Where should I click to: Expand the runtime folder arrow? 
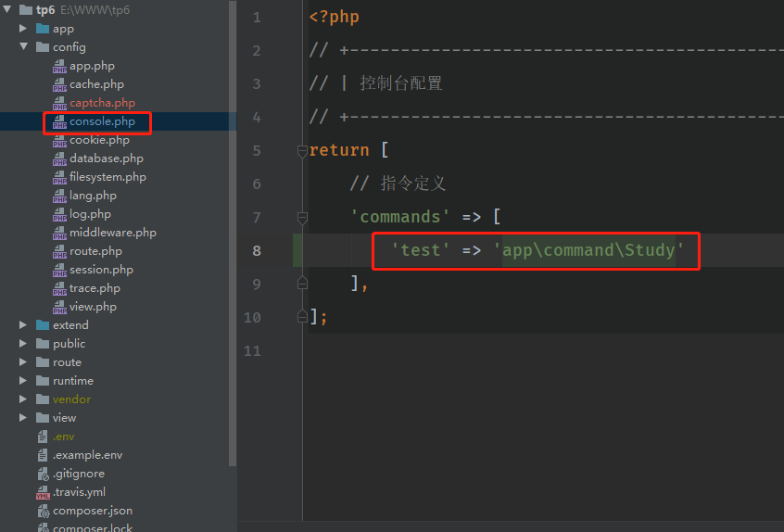pos(23,381)
